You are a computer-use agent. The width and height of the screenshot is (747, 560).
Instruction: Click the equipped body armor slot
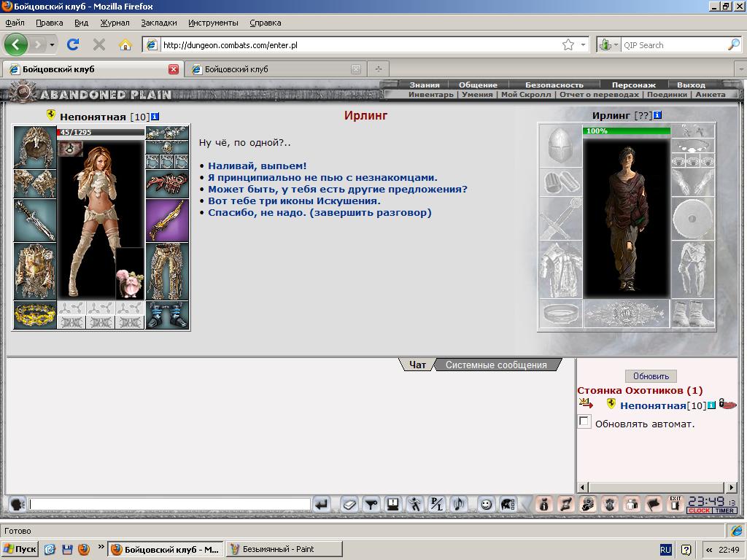click(35, 271)
